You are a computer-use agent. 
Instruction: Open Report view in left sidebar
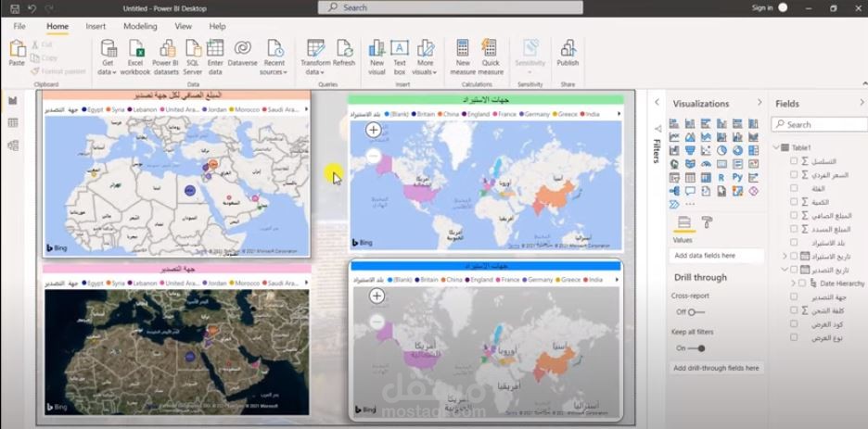click(13, 101)
